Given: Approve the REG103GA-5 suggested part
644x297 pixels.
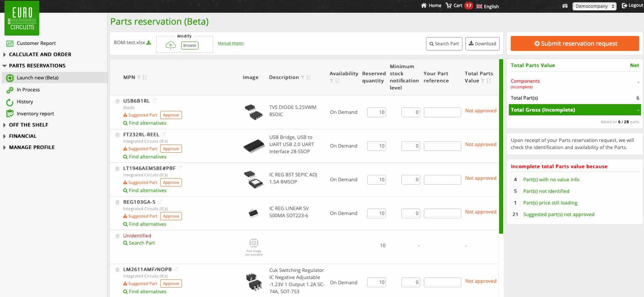Looking at the screenshot, I should (x=171, y=216).
